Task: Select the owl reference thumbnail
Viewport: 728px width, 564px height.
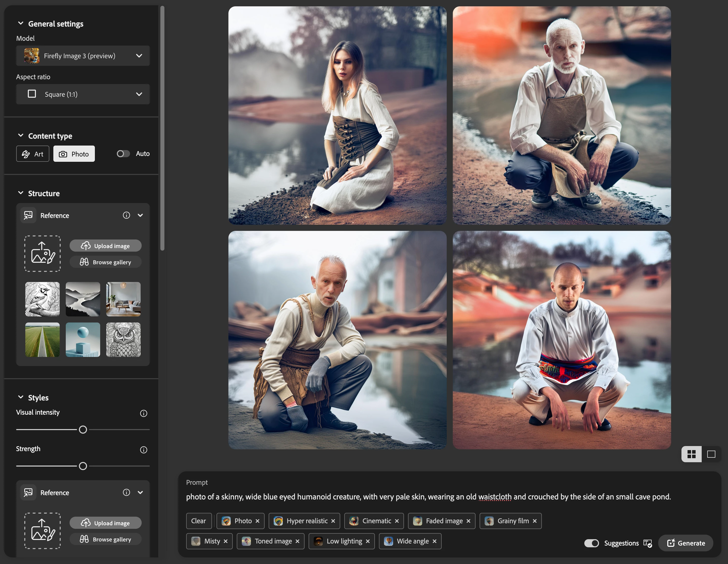Action: [x=123, y=339]
